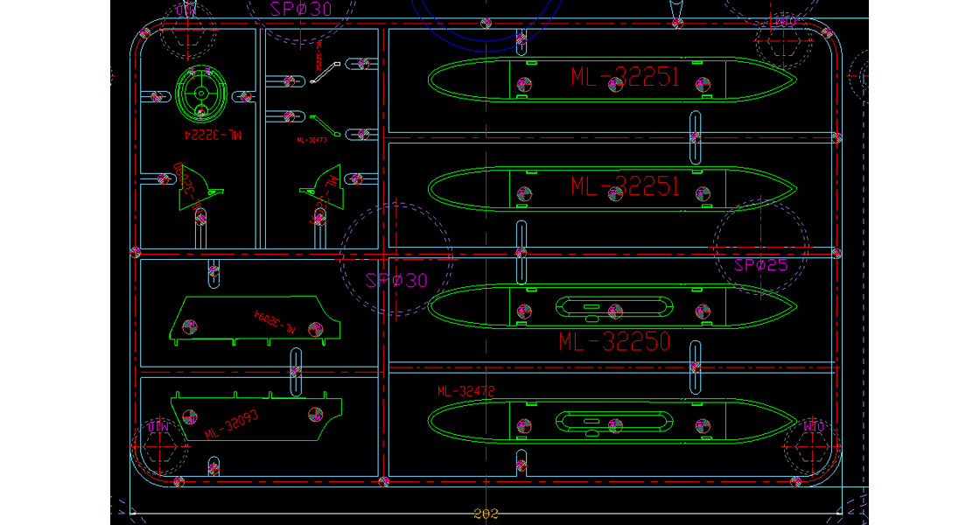Select the small ML-32473 label
Image resolution: width=980 pixels, height=525 pixels.
[x=311, y=139]
